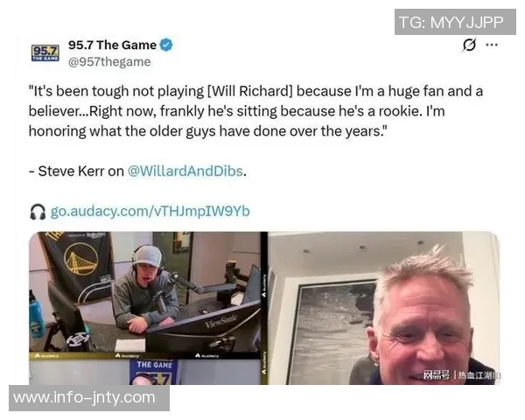Image resolution: width=525 pixels, height=420 pixels.
Task: Open the Steve Kerr video call thumbnail
Action: pos(384,308)
